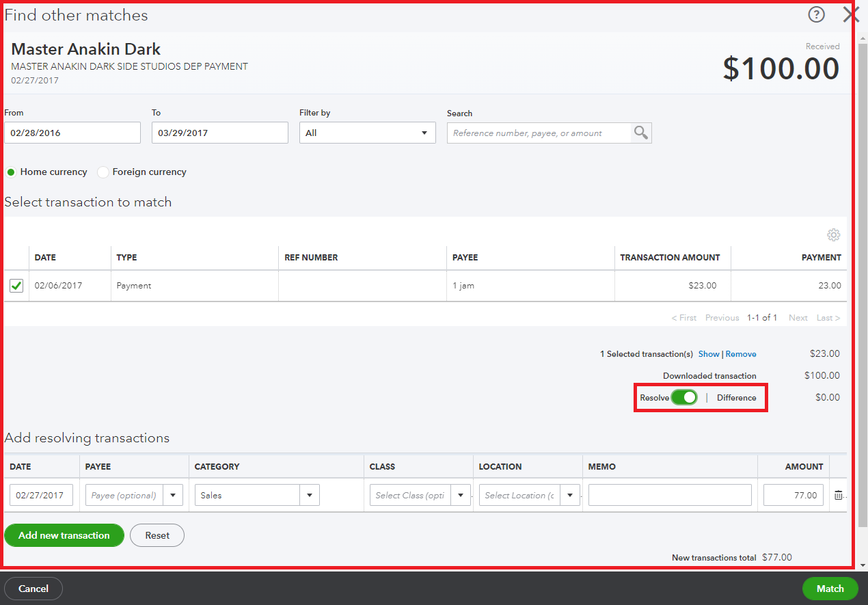The height and width of the screenshot is (605, 868).
Task: Open the help question mark icon
Action: point(816,14)
